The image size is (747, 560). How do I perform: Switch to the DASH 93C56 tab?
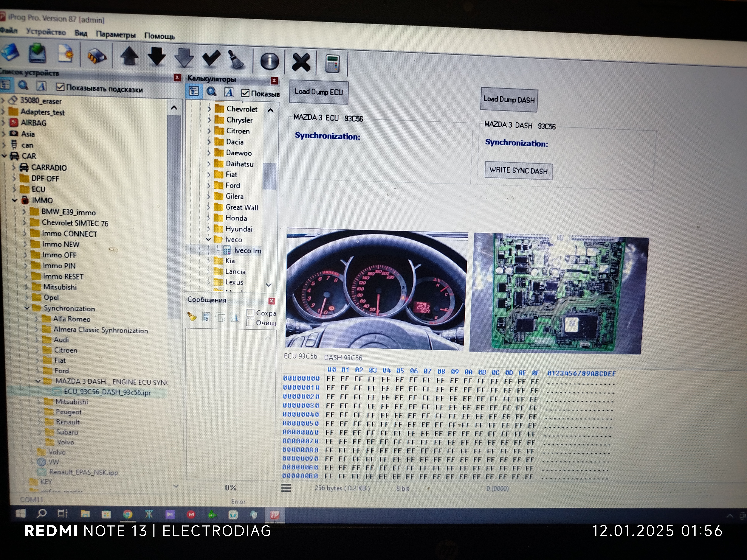(343, 358)
